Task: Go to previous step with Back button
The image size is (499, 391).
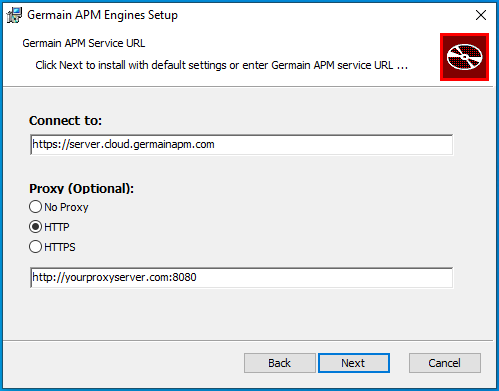Action: click(x=280, y=363)
